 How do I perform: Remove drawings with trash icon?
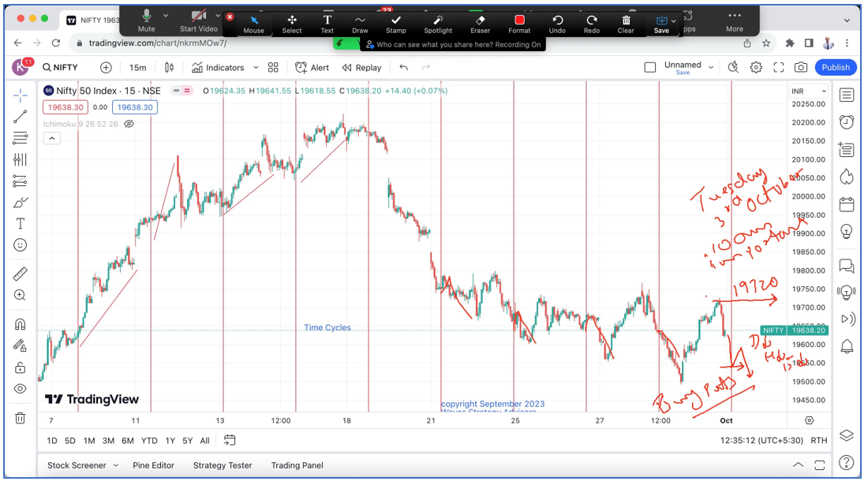click(21, 418)
